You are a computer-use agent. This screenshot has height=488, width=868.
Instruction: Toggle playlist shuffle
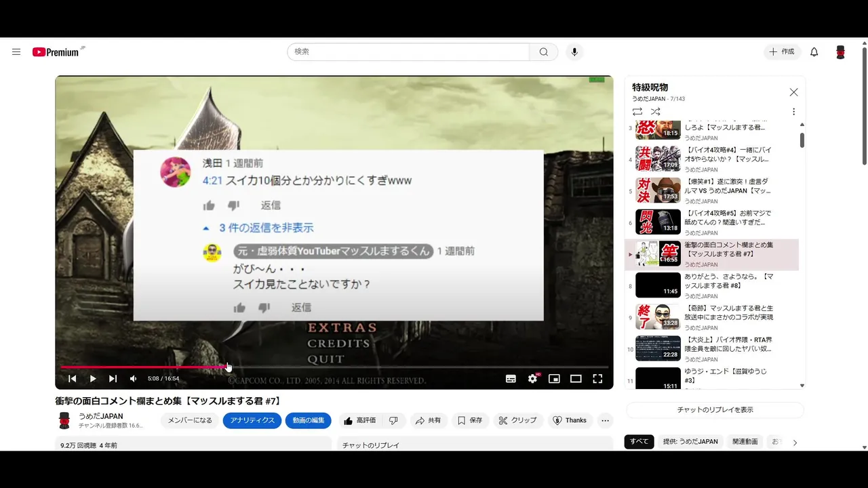point(655,112)
